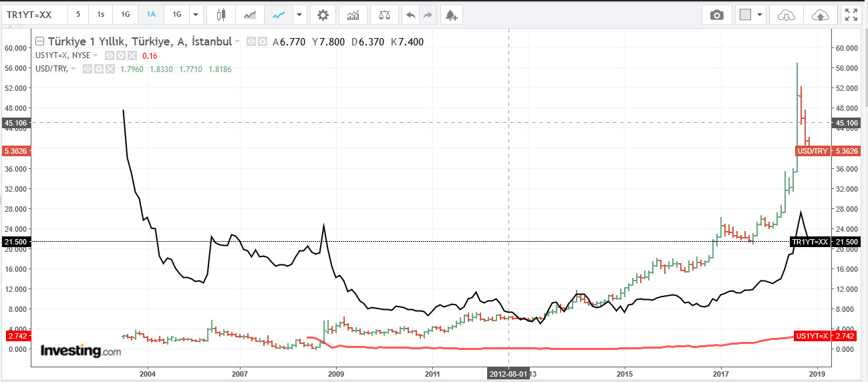Collapse legend with minus box near Türkiye title
The width and height of the screenshot is (868, 382).
pos(39,41)
